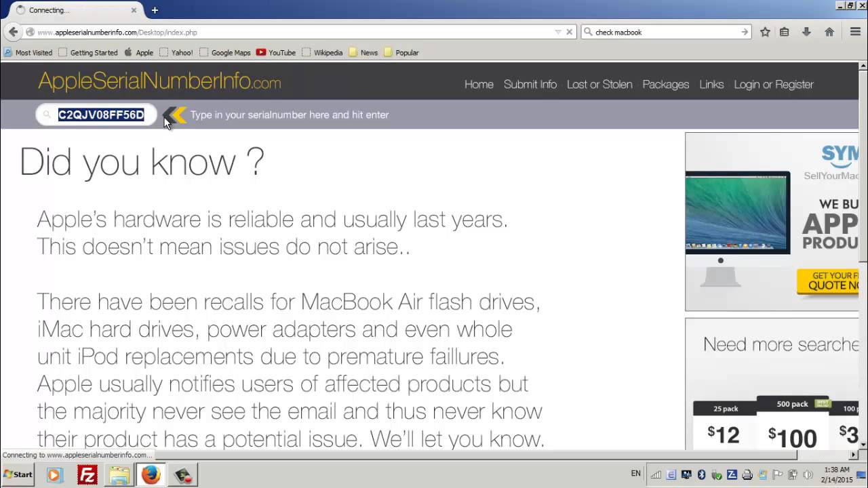Viewport: 868px width, 488px height.
Task: Select the 500 pack $100 package
Action: click(792, 424)
